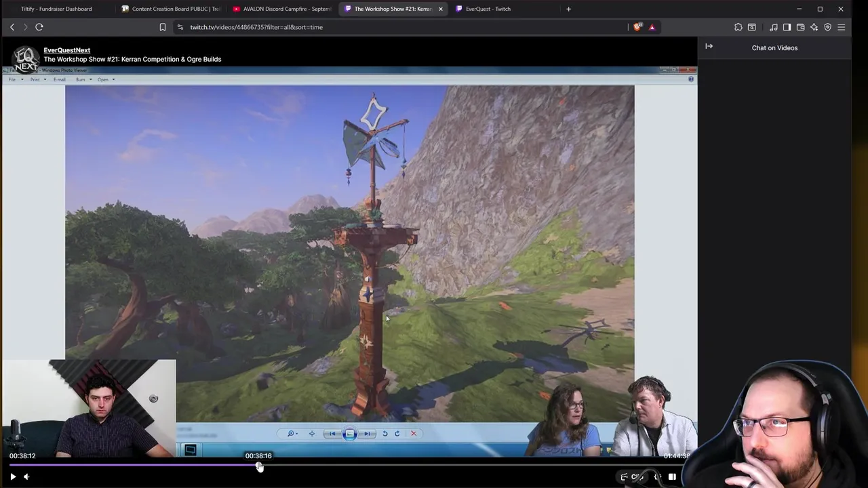This screenshot has height=488, width=868.
Task: Click Photo Viewer help question icon
Action: (x=691, y=79)
